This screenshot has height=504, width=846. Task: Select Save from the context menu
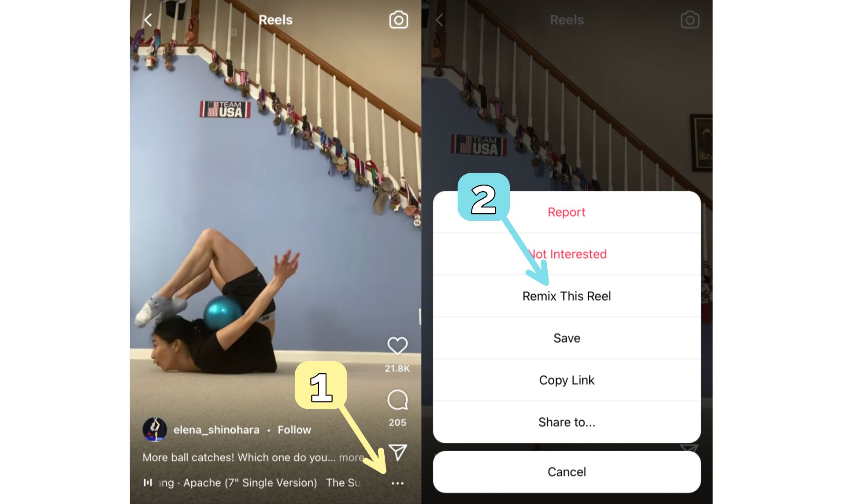[x=565, y=337]
